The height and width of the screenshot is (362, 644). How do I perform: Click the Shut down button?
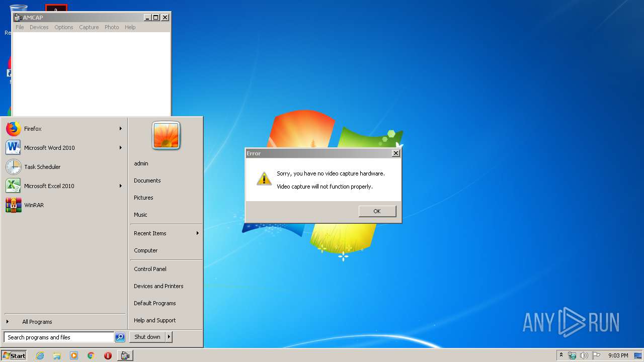pos(147,337)
